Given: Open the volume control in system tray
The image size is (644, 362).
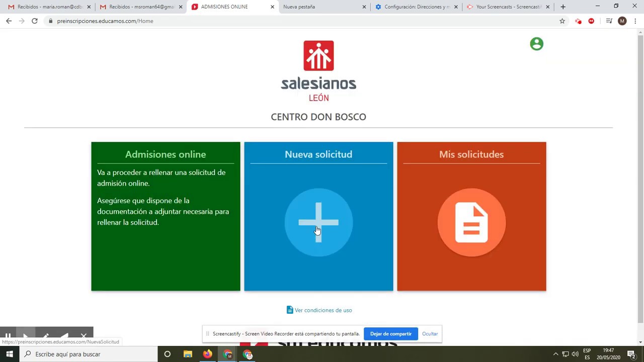Looking at the screenshot, I should [575, 354].
